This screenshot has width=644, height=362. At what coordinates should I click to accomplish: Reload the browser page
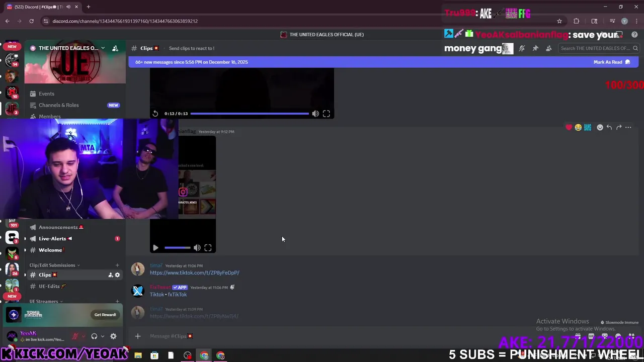tap(31, 21)
